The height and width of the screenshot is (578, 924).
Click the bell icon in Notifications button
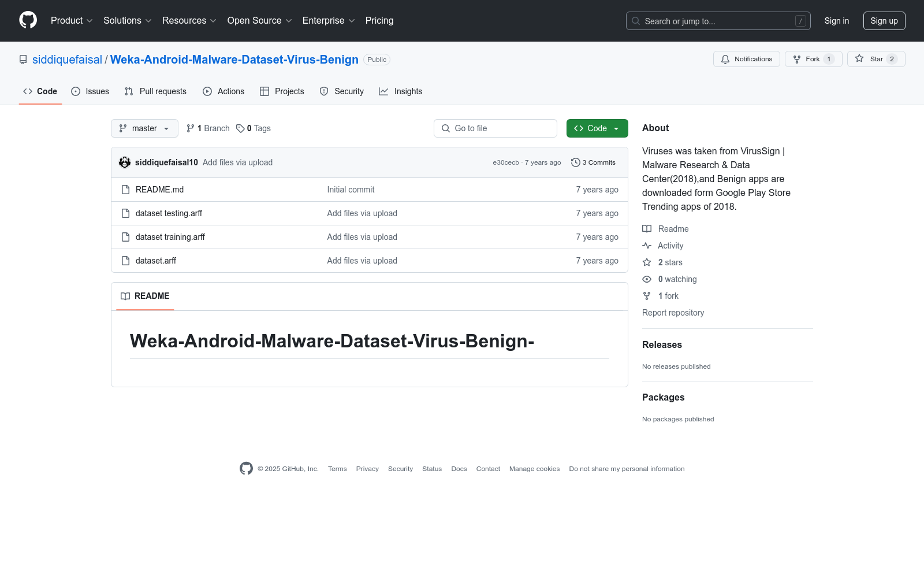725,59
